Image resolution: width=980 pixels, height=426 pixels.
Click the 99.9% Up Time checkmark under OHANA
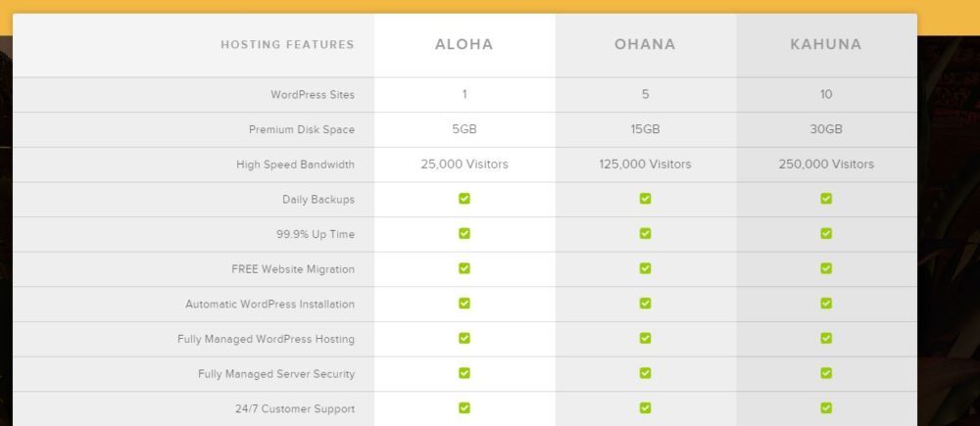pyautogui.click(x=645, y=234)
